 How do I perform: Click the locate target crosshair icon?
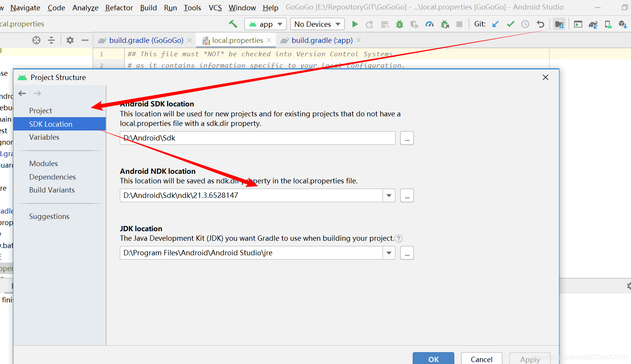36,40
